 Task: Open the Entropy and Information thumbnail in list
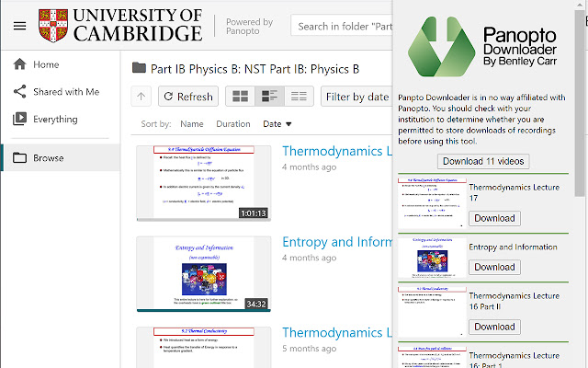coord(203,273)
